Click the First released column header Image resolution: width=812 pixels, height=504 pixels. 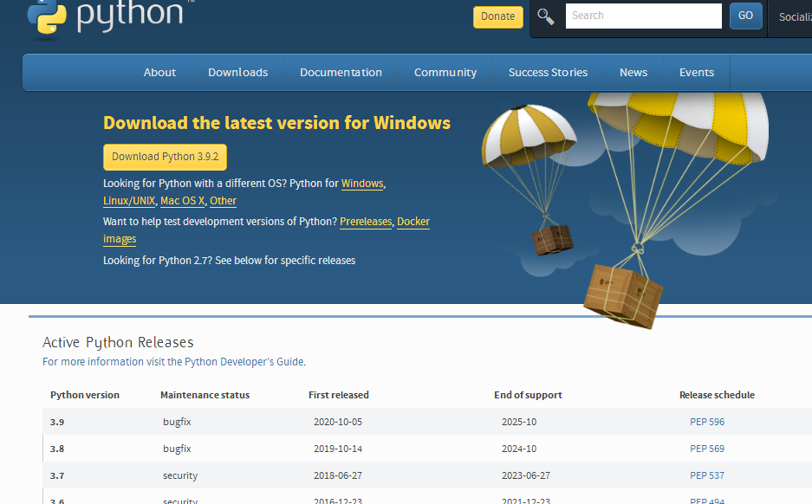[x=339, y=395]
